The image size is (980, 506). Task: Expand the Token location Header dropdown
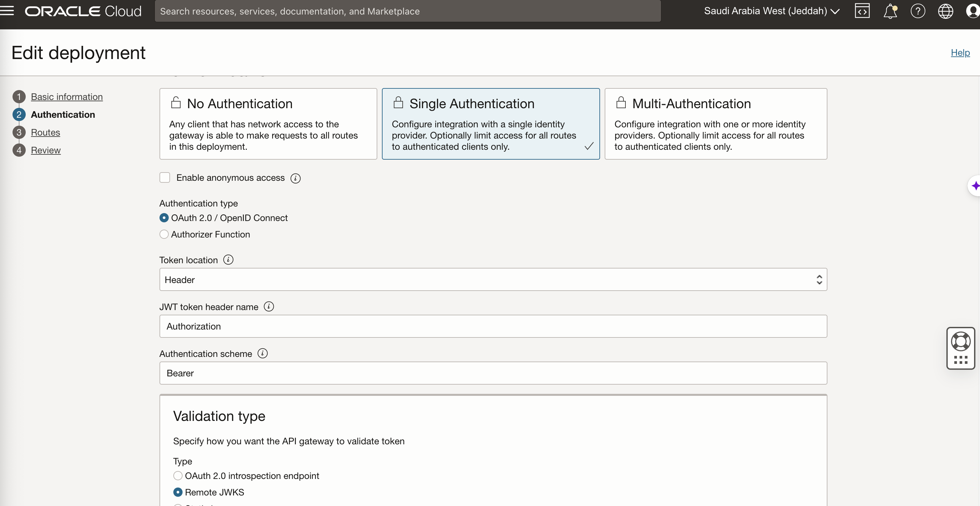point(493,279)
